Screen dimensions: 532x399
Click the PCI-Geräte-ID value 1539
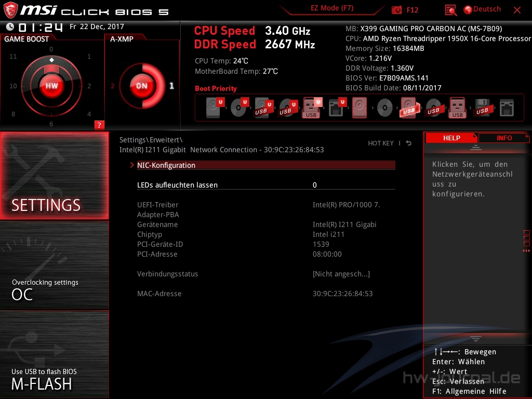click(321, 244)
